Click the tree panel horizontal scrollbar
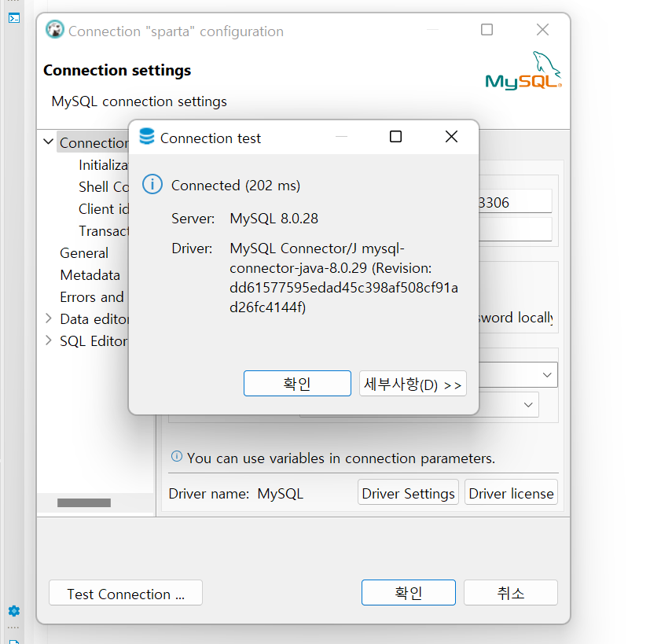This screenshot has width=650, height=644. (84, 502)
